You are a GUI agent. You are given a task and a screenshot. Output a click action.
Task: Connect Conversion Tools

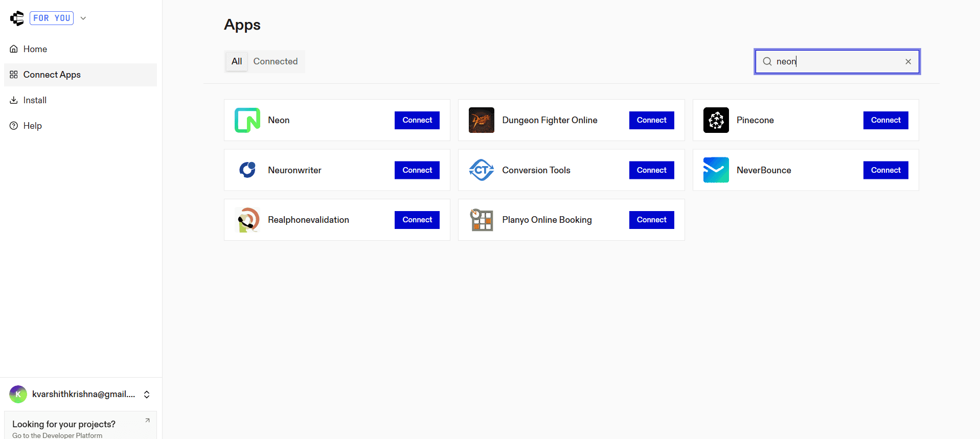point(652,170)
